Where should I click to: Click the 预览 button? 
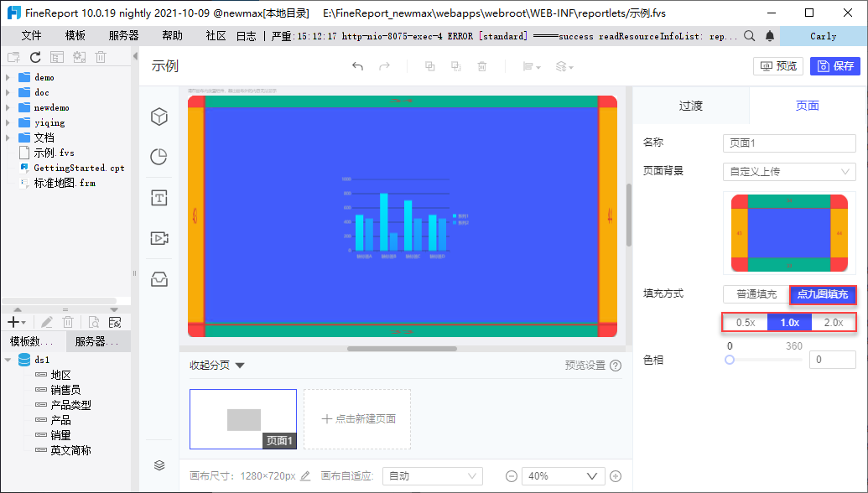click(x=778, y=66)
